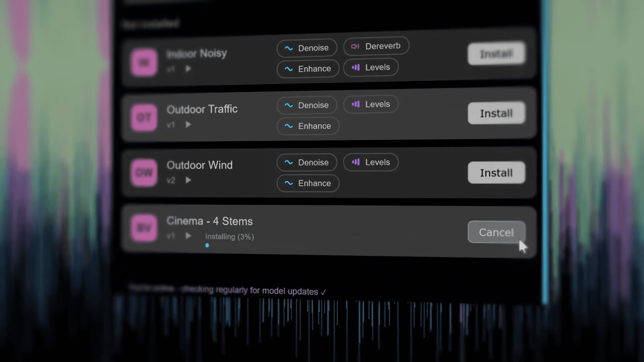Play the Cinema 4 Stems preview
This screenshot has height=362, width=644.
pyautogui.click(x=188, y=236)
